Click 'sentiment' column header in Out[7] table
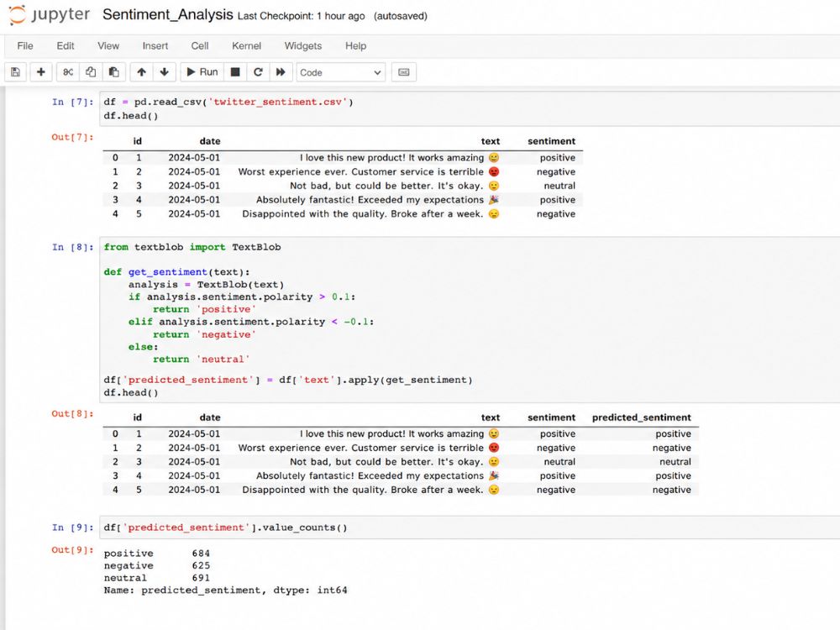The image size is (840, 630). click(x=551, y=141)
